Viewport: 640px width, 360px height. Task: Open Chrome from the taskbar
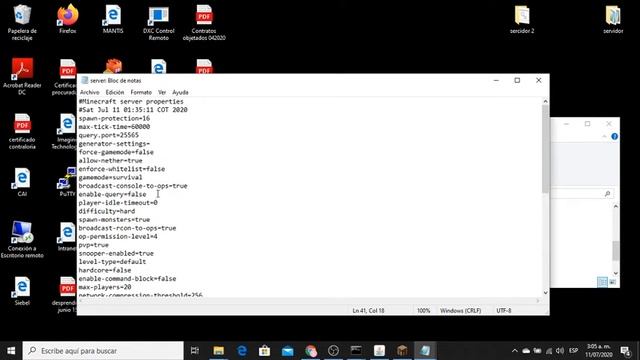(311, 351)
